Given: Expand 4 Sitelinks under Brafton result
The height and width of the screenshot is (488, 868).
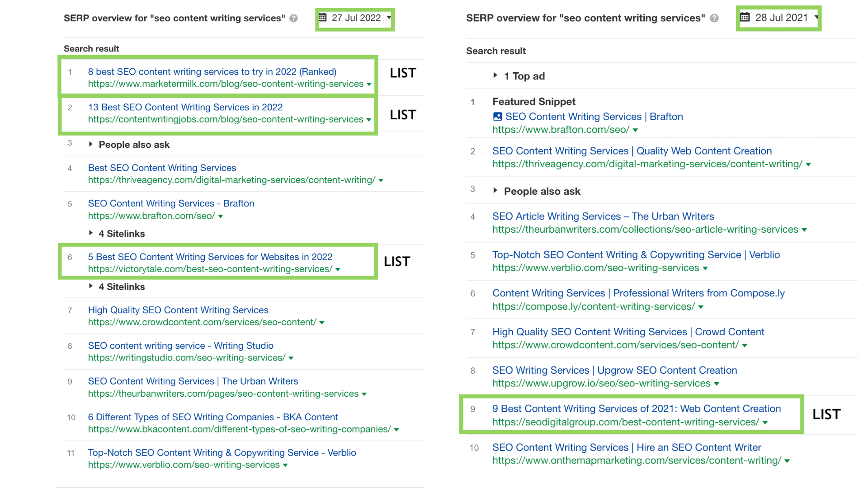Looking at the screenshot, I should (x=91, y=233).
